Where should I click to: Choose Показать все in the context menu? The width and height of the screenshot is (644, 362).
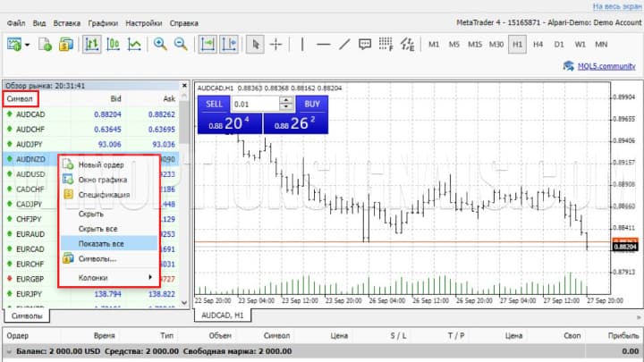click(x=101, y=243)
